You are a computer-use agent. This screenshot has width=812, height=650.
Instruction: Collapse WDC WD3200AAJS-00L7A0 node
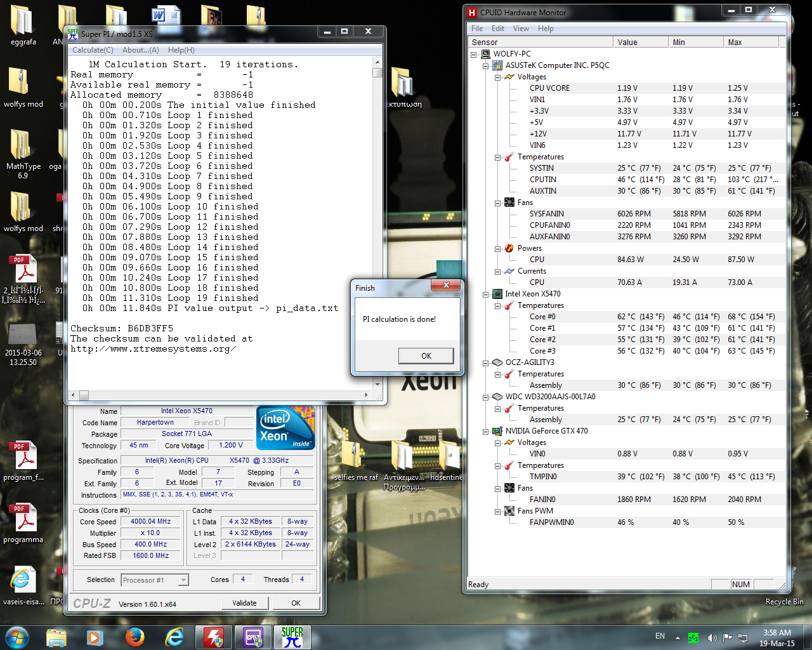coord(486,397)
